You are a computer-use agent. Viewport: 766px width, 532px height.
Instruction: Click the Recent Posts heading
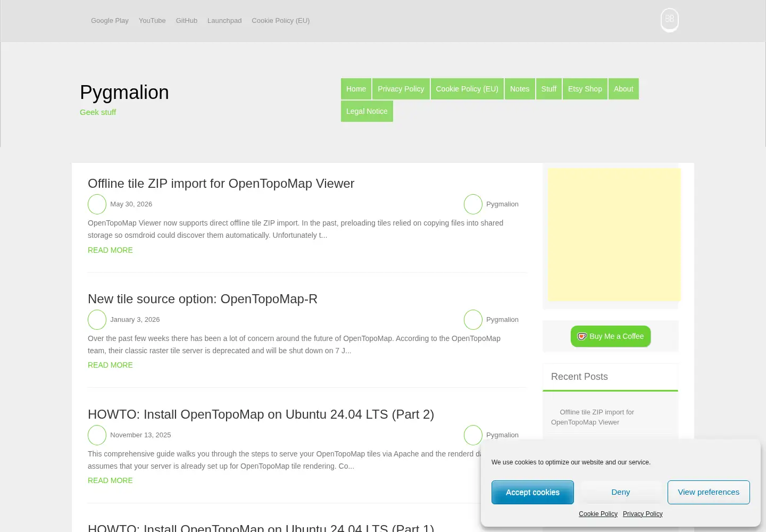click(579, 377)
